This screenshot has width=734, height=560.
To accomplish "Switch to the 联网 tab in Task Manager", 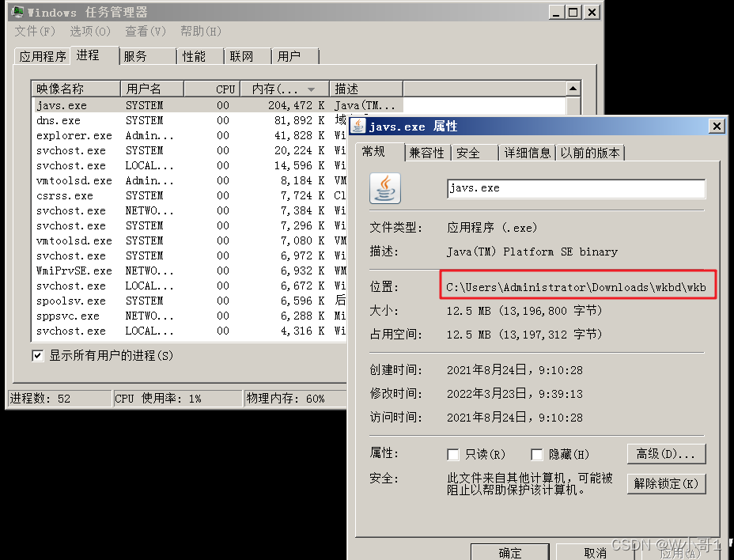I will 247,56.
